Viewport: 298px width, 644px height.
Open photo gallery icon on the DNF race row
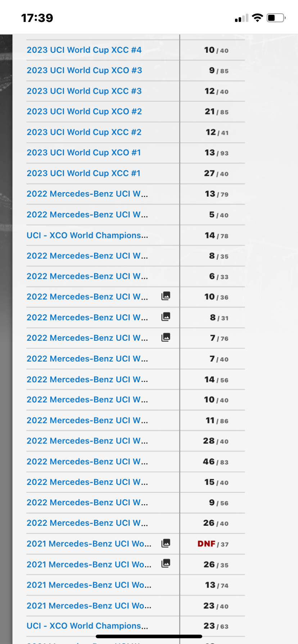point(166,543)
